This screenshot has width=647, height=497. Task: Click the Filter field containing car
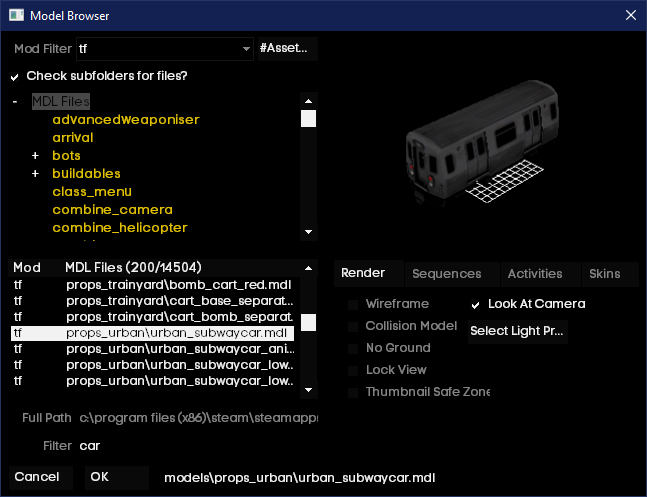[198, 446]
